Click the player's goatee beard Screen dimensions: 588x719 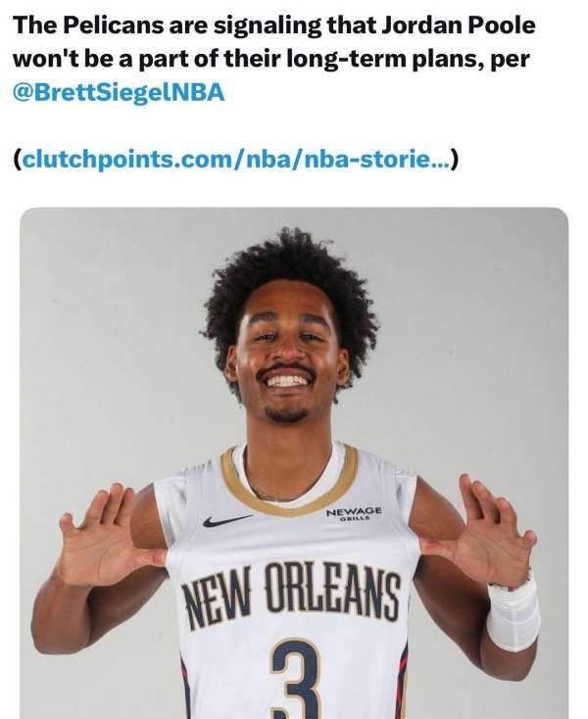click(286, 416)
